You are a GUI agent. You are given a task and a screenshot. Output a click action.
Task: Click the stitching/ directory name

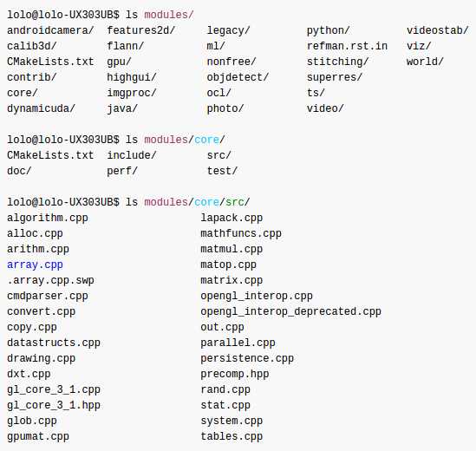(337, 62)
